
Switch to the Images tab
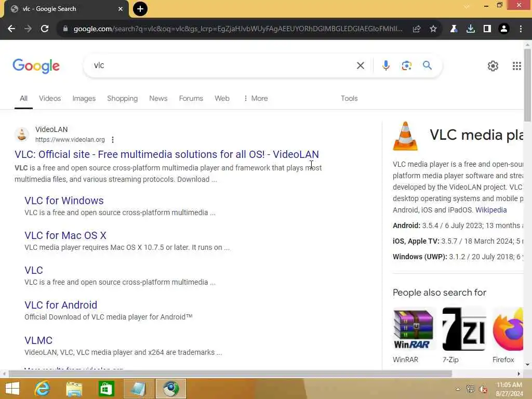tap(84, 98)
